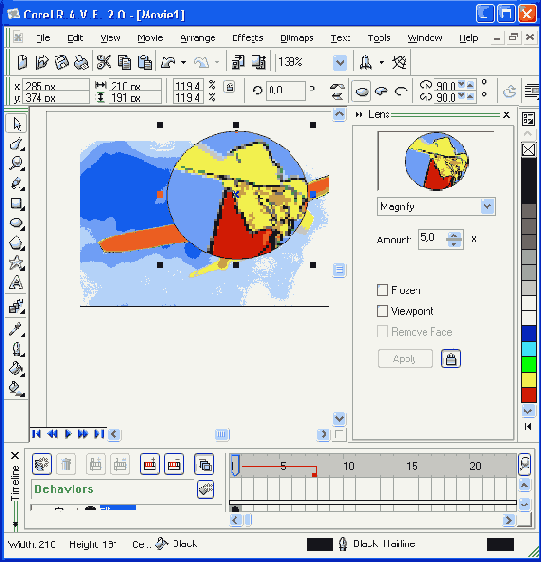Select the Text tool
This screenshot has height=562, width=541.
(x=16, y=283)
